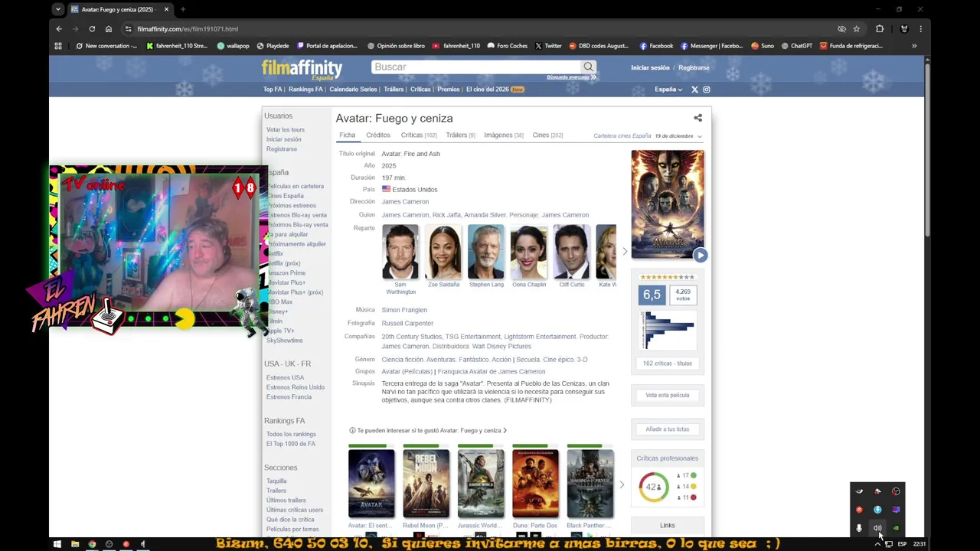The width and height of the screenshot is (980, 551).
Task: Show more cast with the reparto arrow
Action: click(x=625, y=251)
